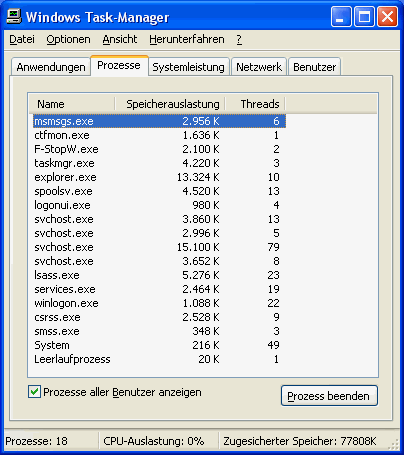This screenshot has height=455, width=404.
Task: Select the csrss.exe process
Action: coord(159,317)
